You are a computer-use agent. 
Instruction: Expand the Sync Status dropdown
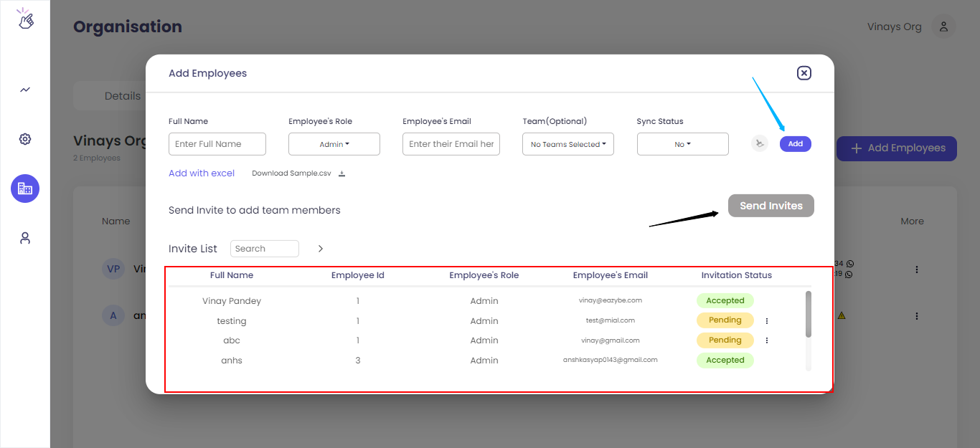pos(682,144)
